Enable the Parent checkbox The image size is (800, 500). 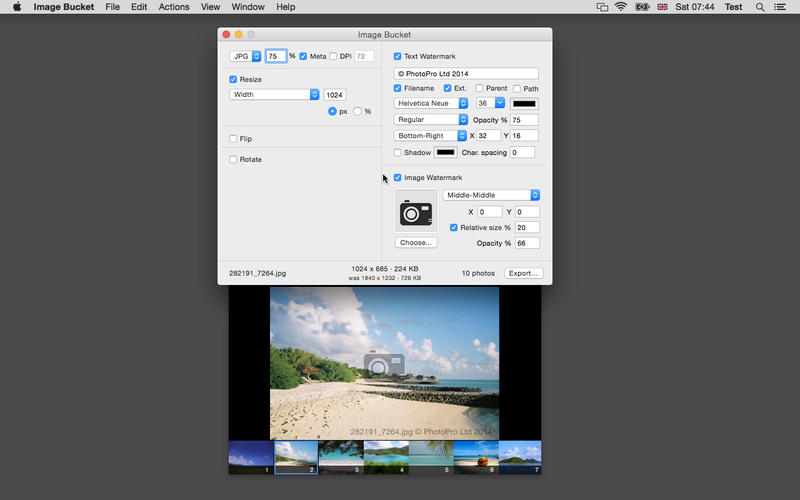click(x=479, y=88)
